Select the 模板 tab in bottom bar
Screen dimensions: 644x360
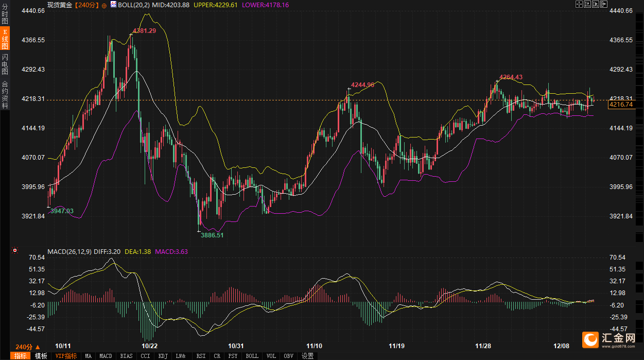(x=41, y=356)
